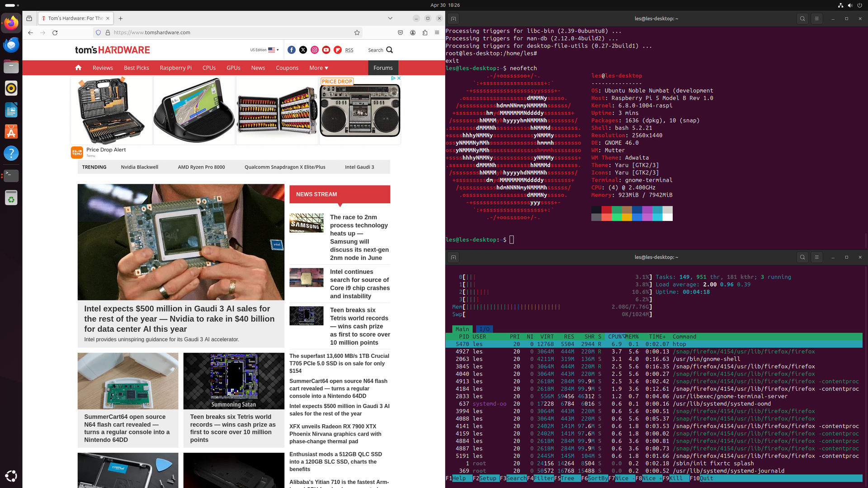
Task: Open Rhythmbox from the dock
Action: (x=11, y=88)
